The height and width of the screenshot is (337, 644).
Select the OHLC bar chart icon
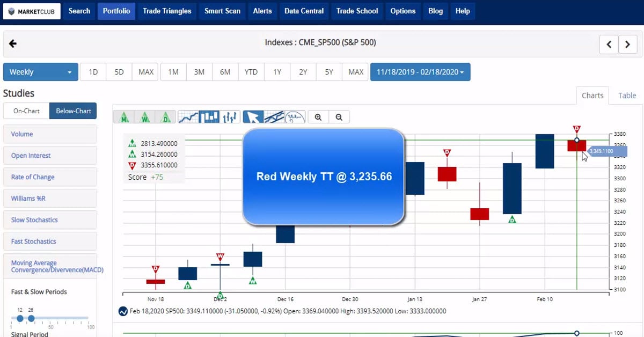point(230,117)
